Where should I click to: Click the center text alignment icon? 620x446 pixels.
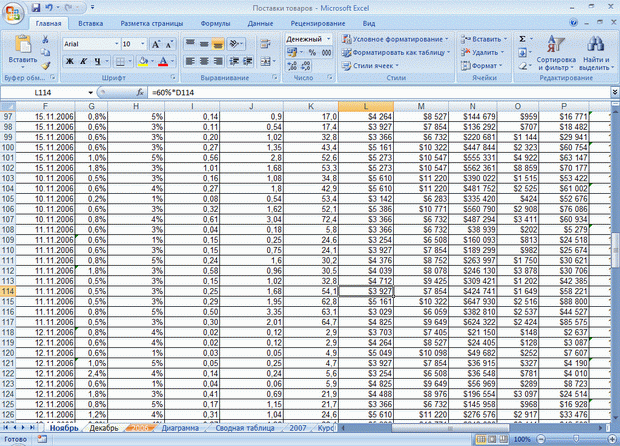pos(204,61)
